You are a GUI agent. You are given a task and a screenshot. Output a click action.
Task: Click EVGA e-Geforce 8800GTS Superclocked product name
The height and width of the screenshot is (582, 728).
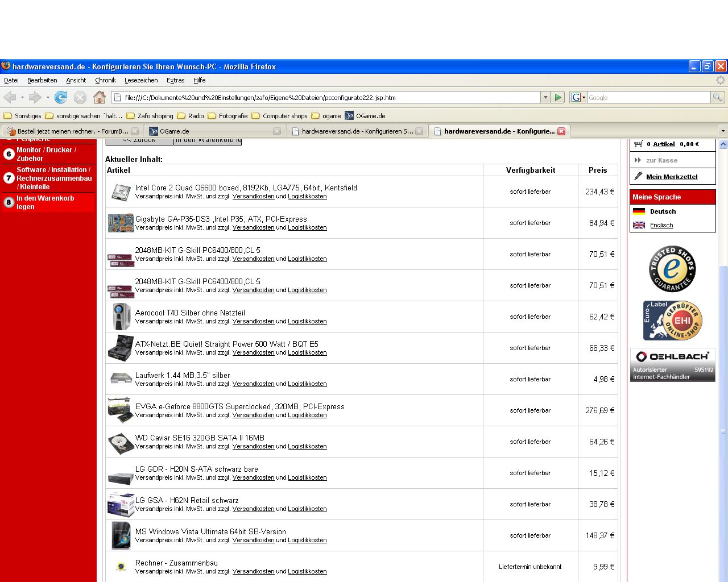tap(239, 407)
